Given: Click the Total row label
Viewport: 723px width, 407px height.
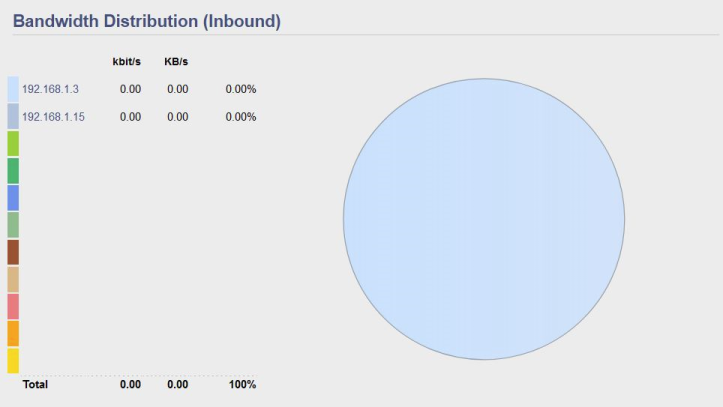Looking at the screenshot, I should click(x=35, y=384).
